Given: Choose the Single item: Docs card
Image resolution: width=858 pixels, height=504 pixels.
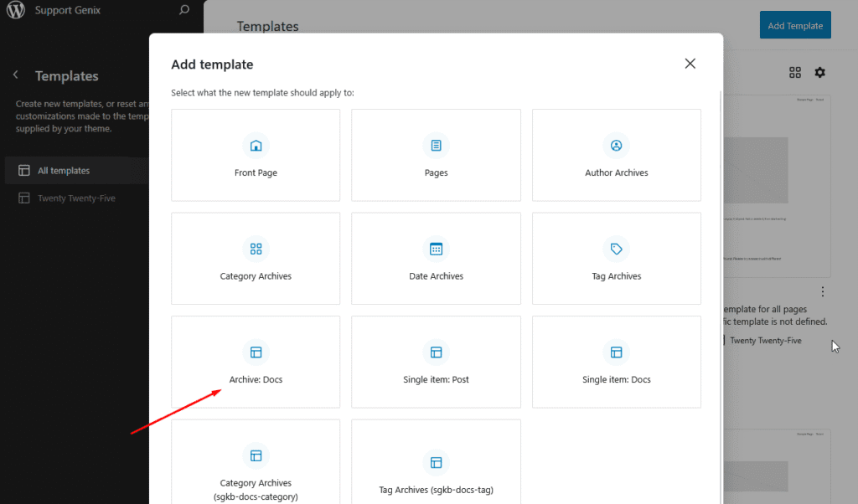Looking at the screenshot, I should pos(616,362).
